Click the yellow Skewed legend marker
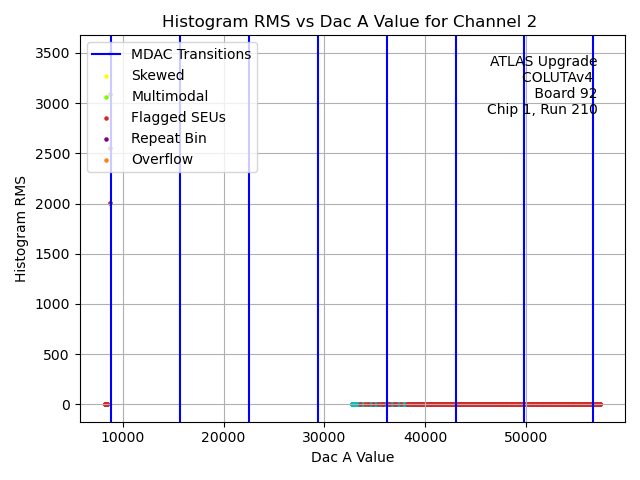 click(107, 76)
